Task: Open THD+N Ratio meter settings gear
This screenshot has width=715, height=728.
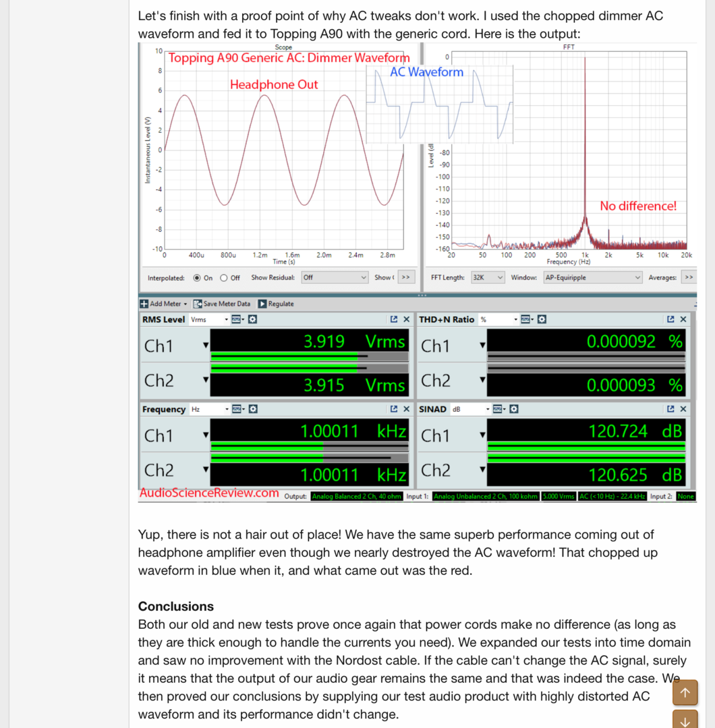Action: (542, 320)
